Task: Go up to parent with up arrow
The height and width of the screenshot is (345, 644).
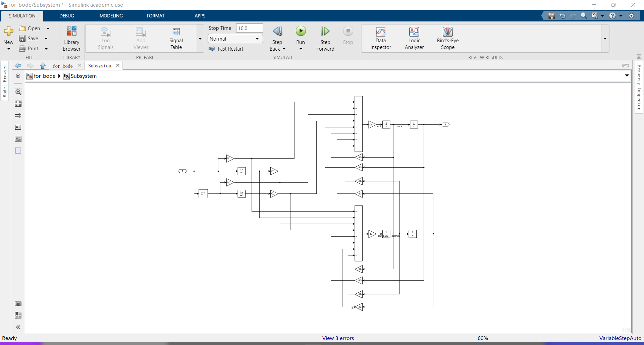Action: [x=43, y=66]
